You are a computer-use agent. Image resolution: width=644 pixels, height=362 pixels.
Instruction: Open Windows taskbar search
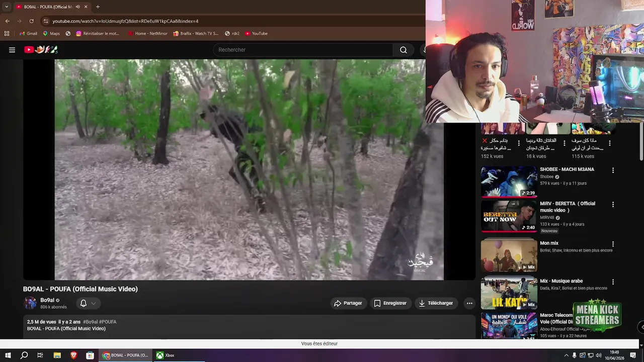[x=24, y=355]
